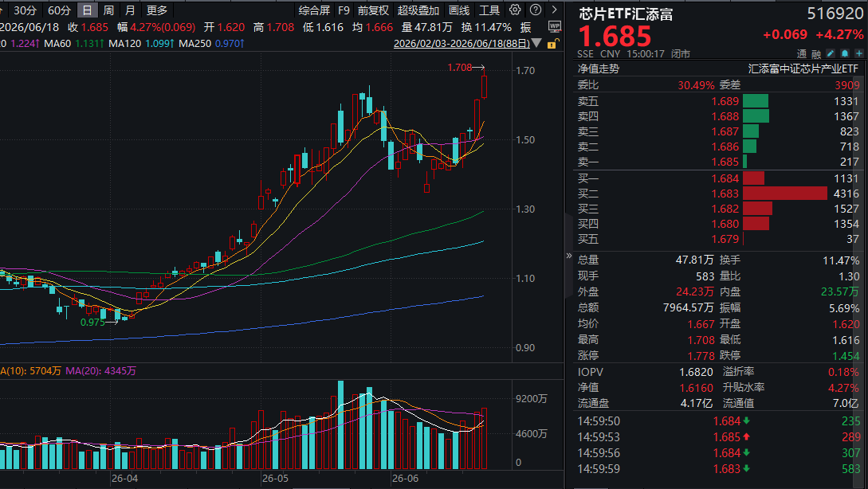Screen dimensions: 868x489
Task: Click the WP monitor icon
Action: (555, 26)
